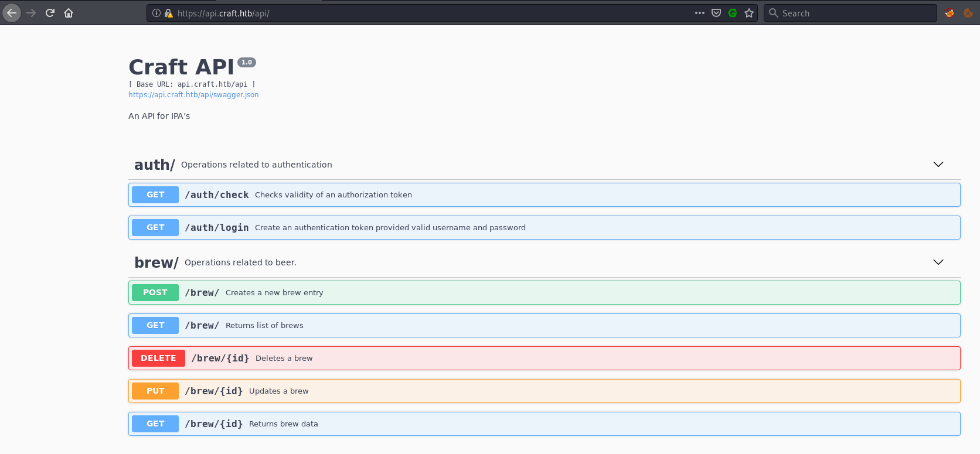Click the browser forward arrow
This screenshot has width=980, height=454.
click(x=31, y=13)
